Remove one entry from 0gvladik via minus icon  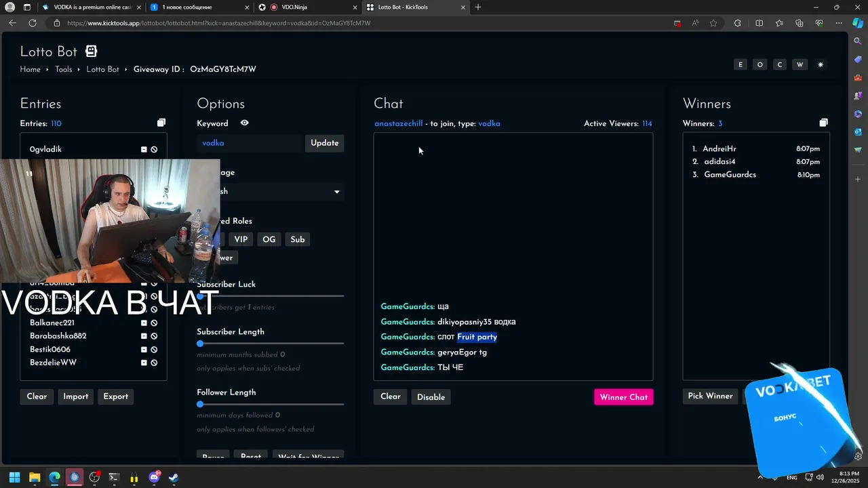click(x=144, y=149)
